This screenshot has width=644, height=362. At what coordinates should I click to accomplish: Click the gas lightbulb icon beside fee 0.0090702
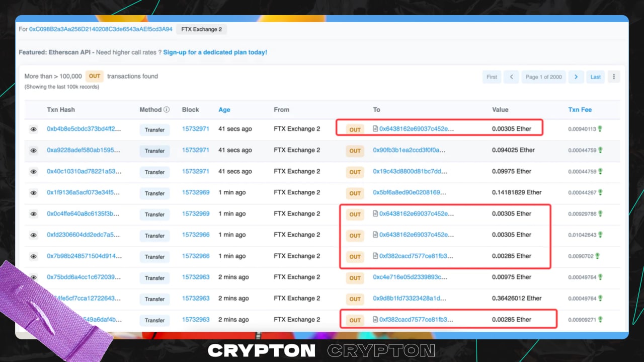point(597,256)
